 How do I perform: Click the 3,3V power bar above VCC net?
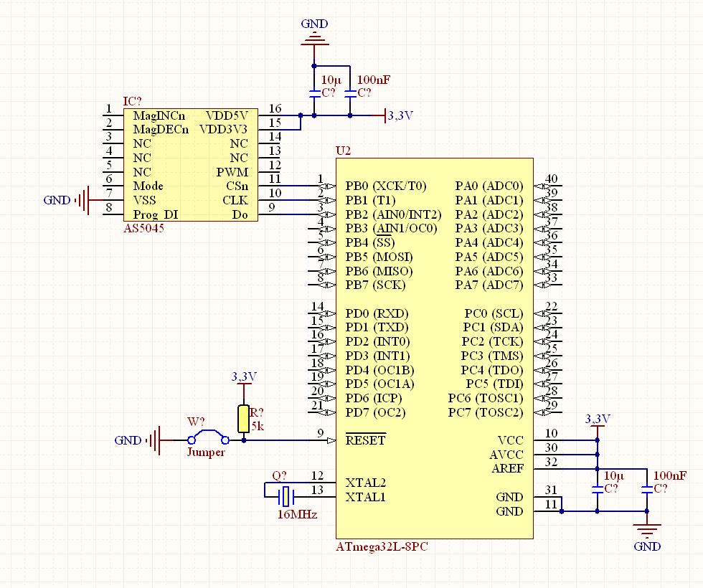click(x=597, y=427)
